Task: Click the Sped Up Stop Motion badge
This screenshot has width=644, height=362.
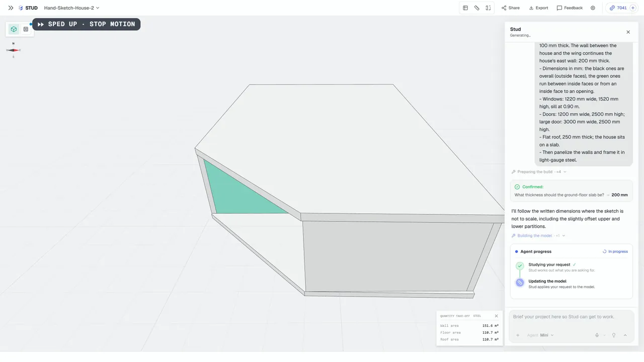Action: click(x=87, y=24)
